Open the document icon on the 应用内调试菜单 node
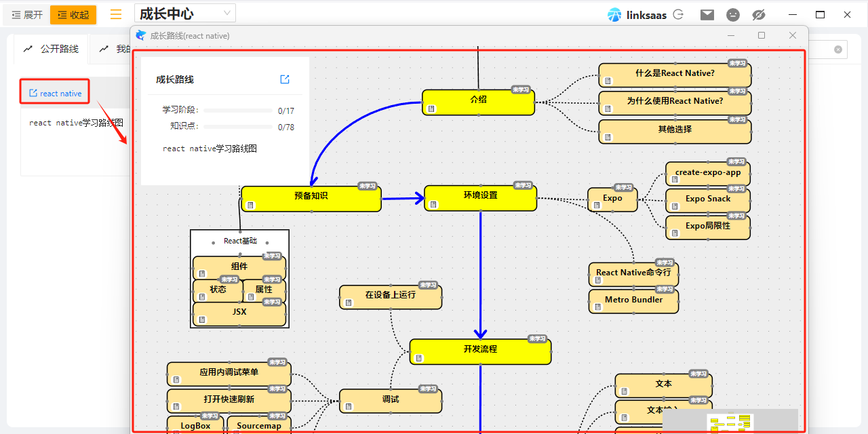The image size is (868, 434). coord(176,380)
